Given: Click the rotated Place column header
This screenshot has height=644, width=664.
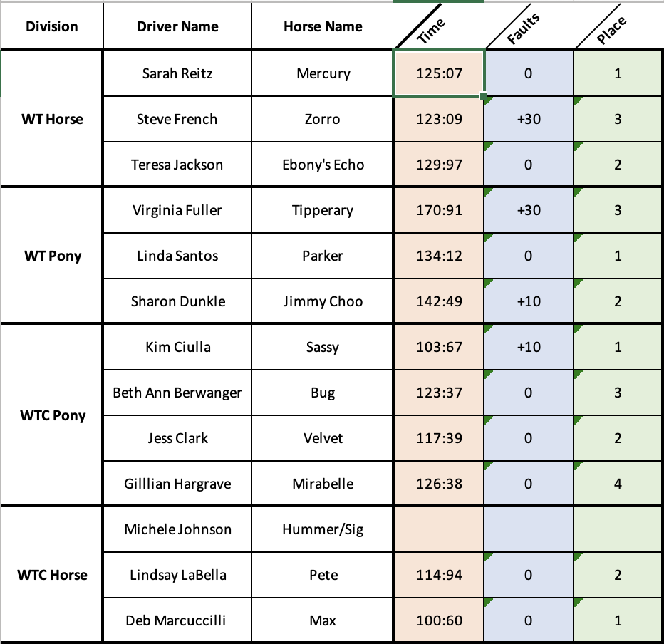Looking at the screenshot, I should [x=611, y=30].
